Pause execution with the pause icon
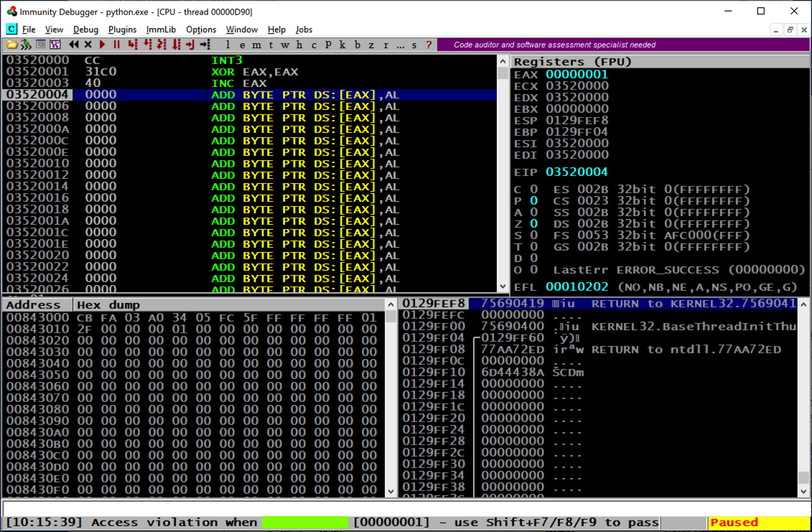The height and width of the screenshot is (532, 812). (x=116, y=45)
